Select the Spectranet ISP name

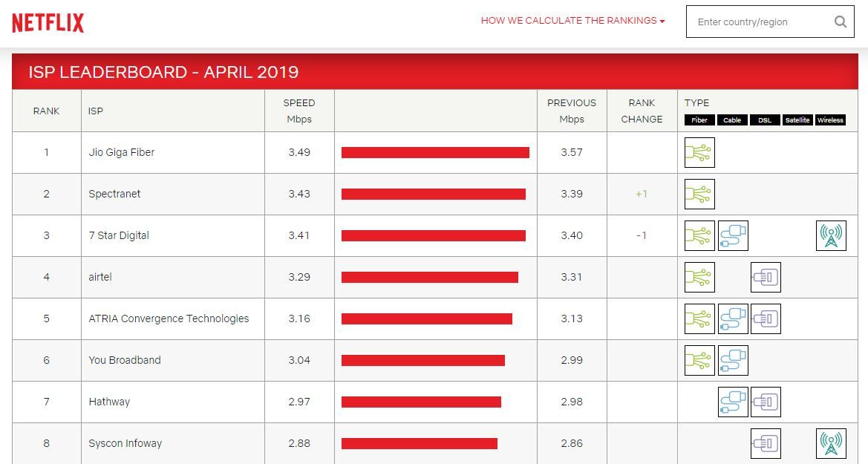(114, 194)
